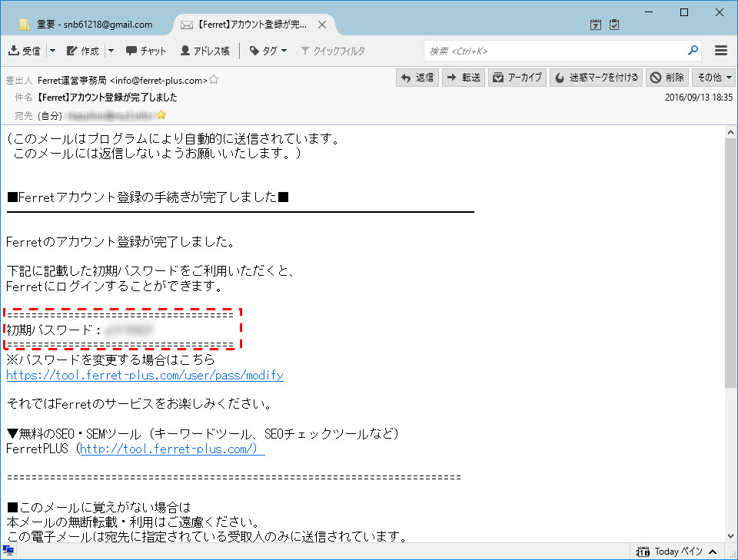The height and width of the screenshot is (560, 738).
Task: Close the 【Ferret】 message tab
Action: (x=322, y=25)
